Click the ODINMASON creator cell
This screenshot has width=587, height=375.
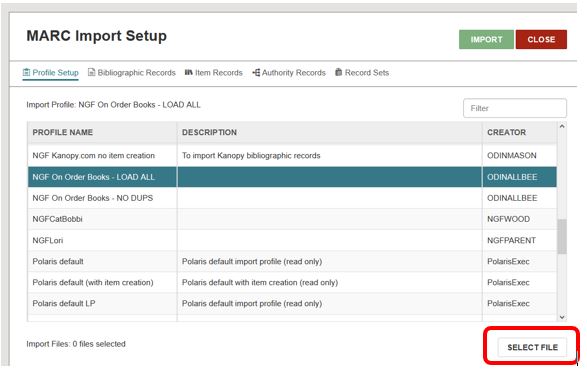point(520,156)
